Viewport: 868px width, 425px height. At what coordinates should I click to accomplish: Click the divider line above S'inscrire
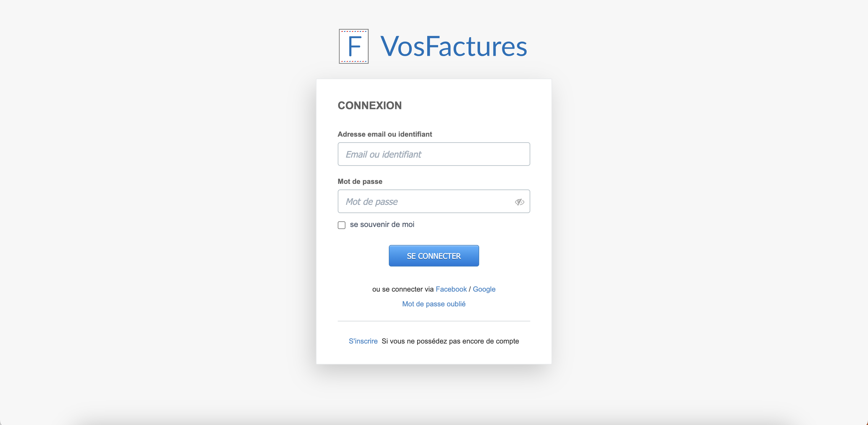434,321
